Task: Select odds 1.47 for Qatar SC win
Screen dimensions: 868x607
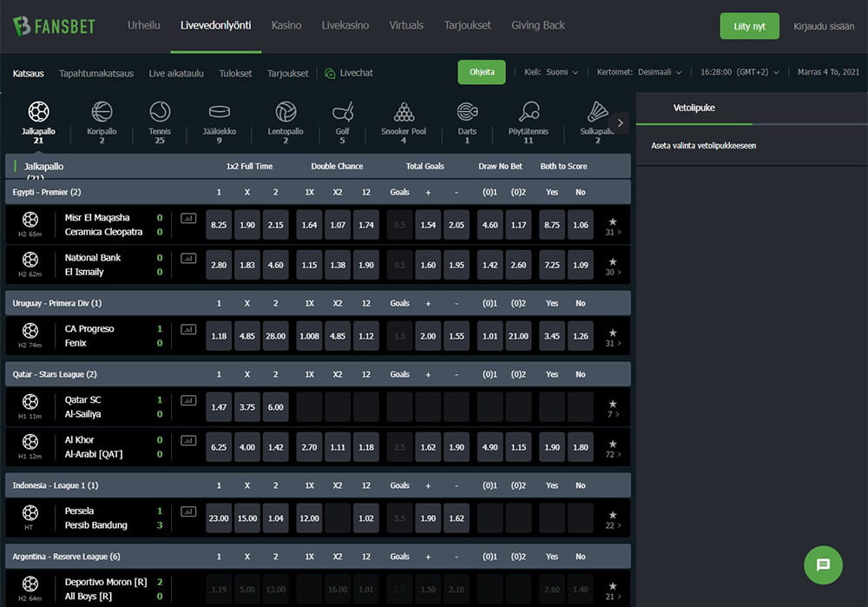Action: coord(219,407)
